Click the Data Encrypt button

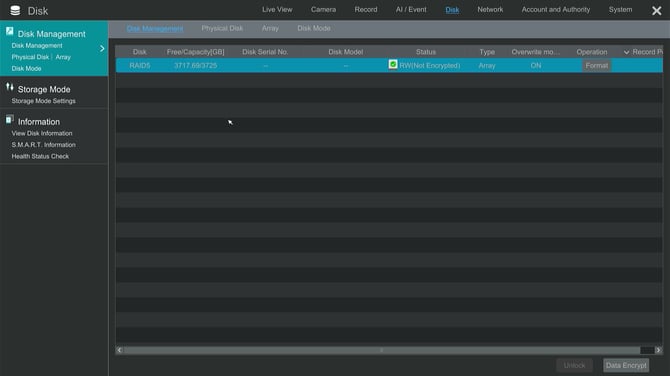pos(626,366)
